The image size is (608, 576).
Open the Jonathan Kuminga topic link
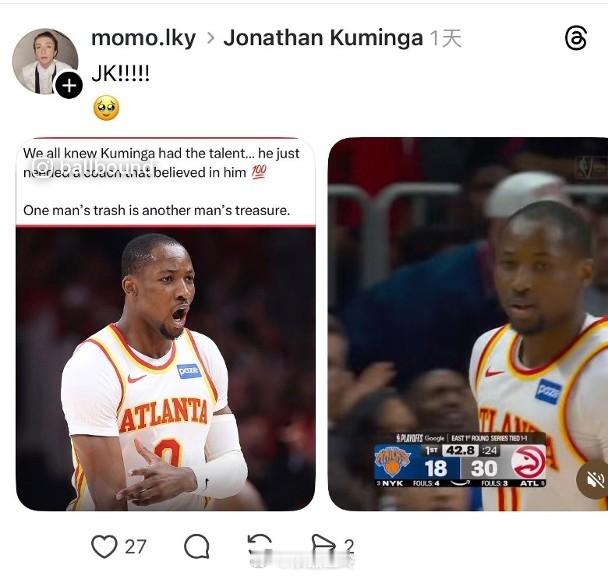[323, 38]
